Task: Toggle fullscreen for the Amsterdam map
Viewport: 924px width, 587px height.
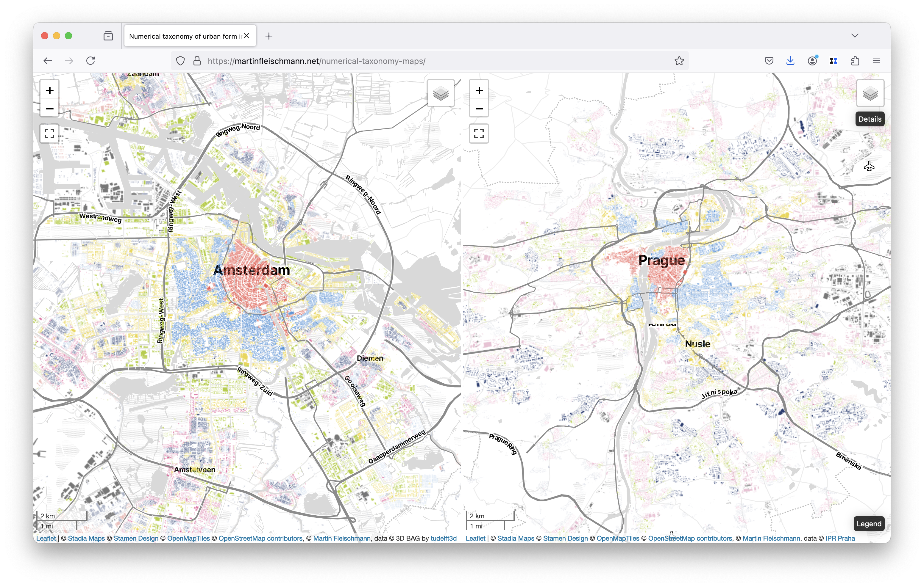Action: tap(49, 134)
